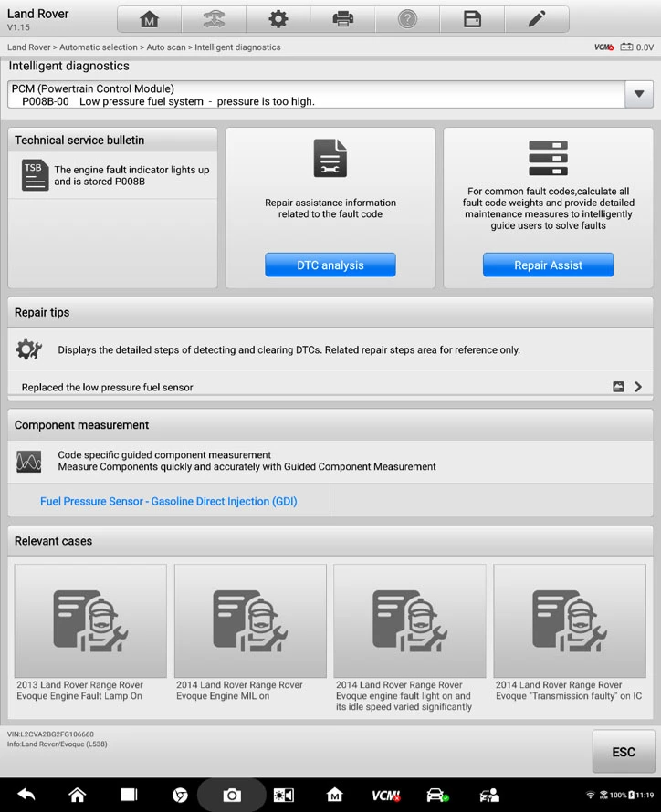Click the Repair tips section header
The width and height of the screenshot is (661, 812).
click(x=330, y=312)
